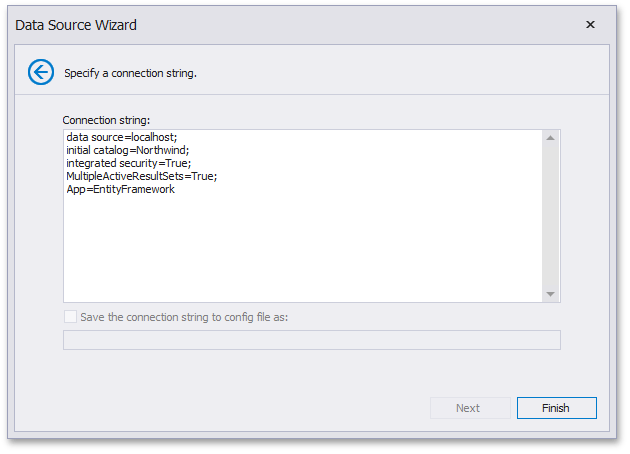Select the 'App=EntityFramework' line

coord(120,189)
